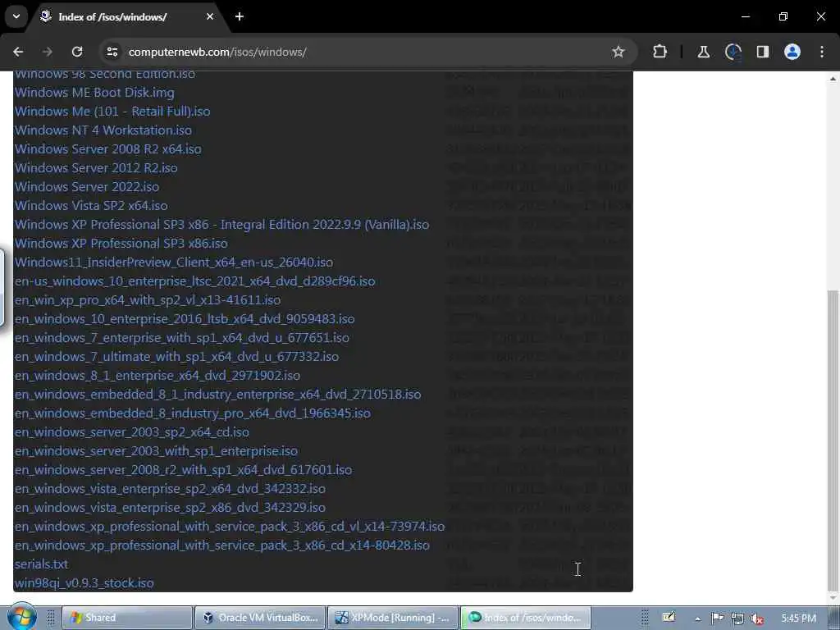
Task: Click the muted volume tray icon
Action: pos(757,619)
